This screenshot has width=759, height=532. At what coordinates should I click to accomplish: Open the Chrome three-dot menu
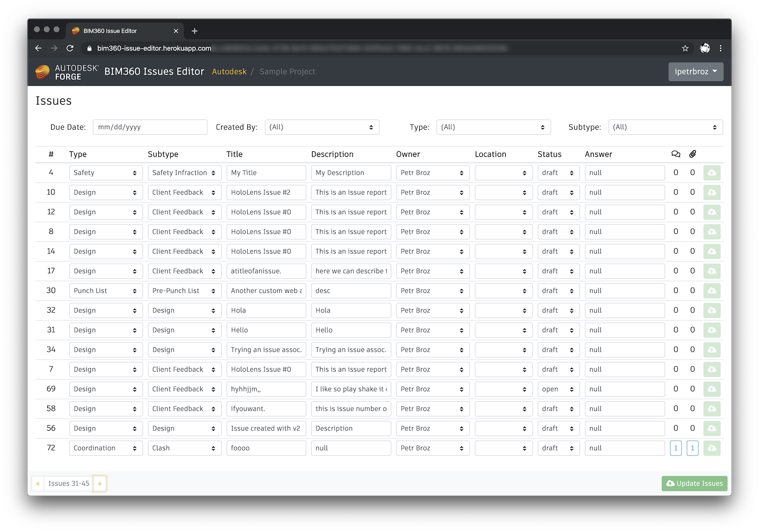[x=721, y=48]
